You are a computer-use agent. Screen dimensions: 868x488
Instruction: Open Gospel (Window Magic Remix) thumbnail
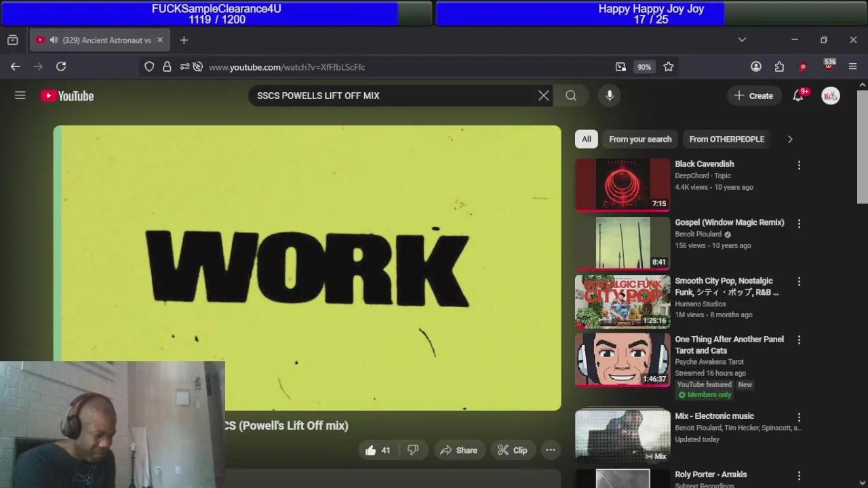pos(623,243)
